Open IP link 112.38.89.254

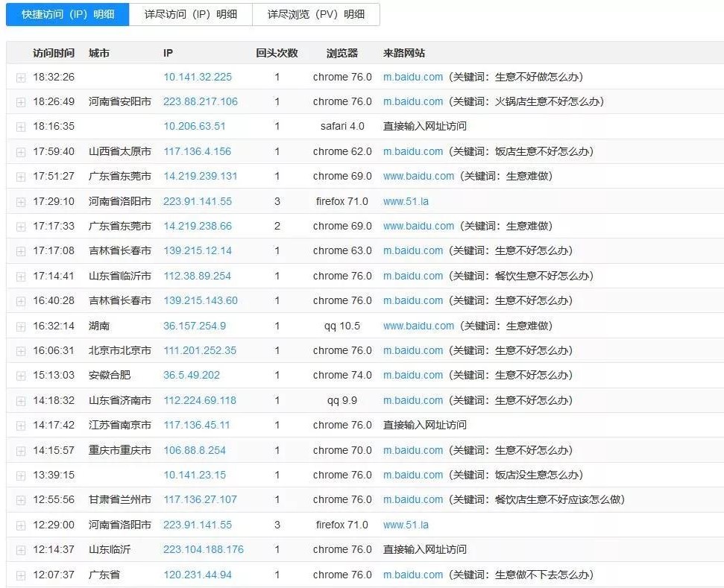[197, 276]
